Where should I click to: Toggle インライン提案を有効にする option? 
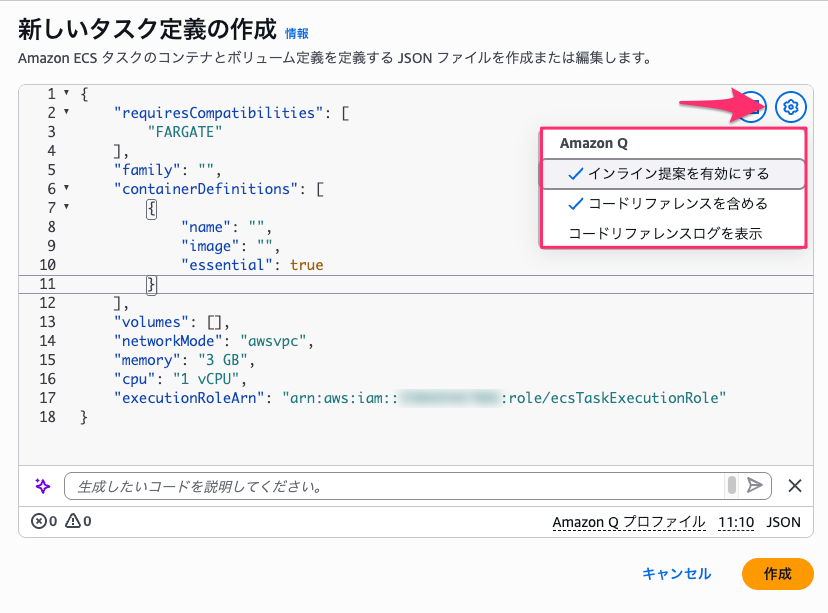[x=673, y=174]
